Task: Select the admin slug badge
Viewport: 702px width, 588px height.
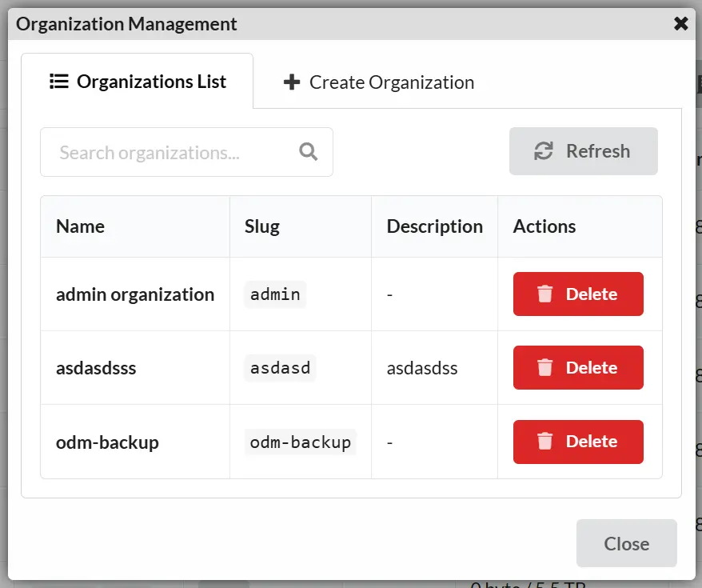Action: 274,294
